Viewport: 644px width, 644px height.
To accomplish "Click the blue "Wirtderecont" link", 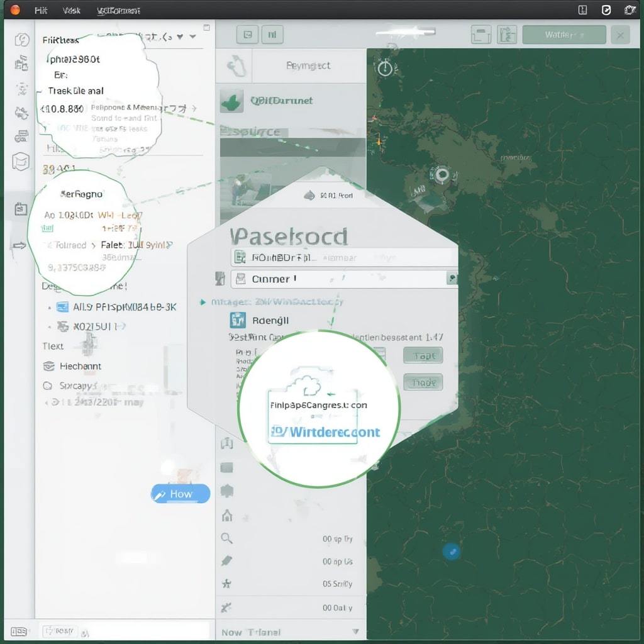I will click(325, 432).
